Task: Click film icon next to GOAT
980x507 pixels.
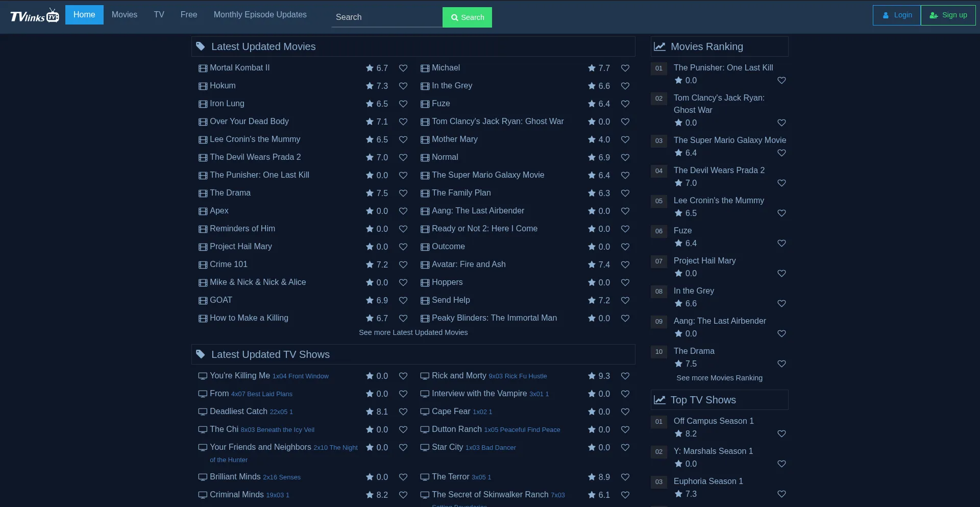Action: 203,301
